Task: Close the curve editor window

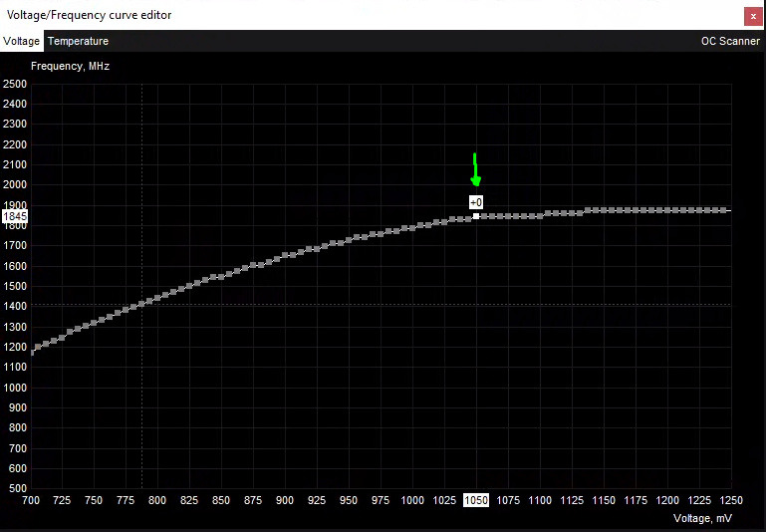Action: pos(753,17)
